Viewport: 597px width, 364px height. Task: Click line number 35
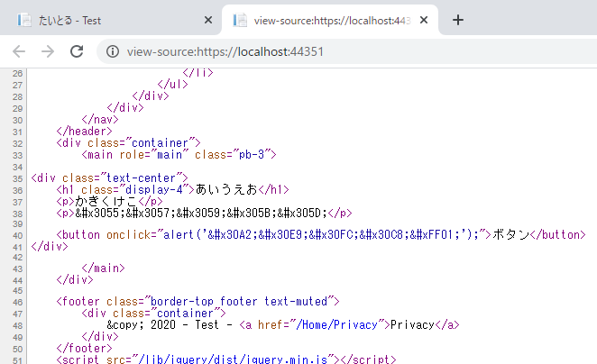pos(17,178)
